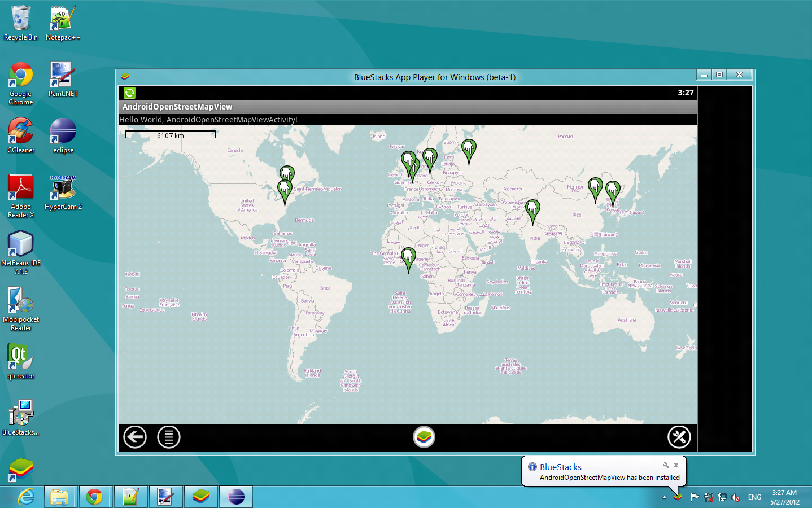812x508 pixels.
Task: Click the United States of America map label
Action: [247, 205]
